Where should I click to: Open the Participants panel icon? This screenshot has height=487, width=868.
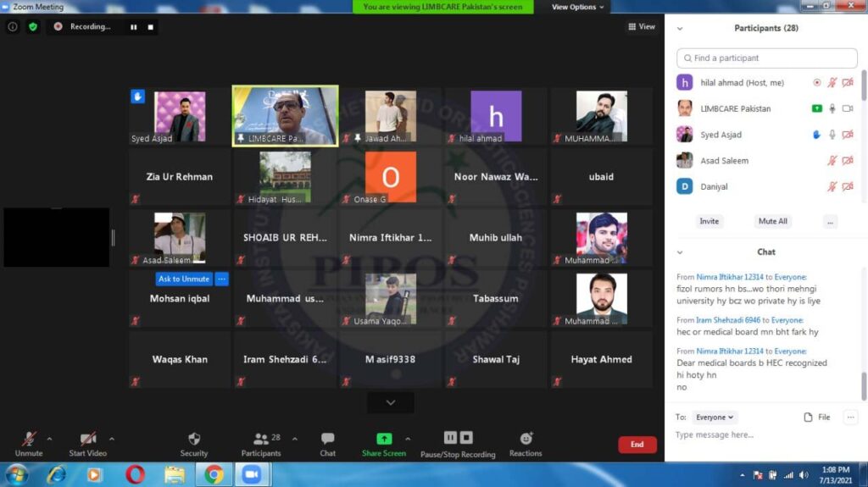coord(261,439)
